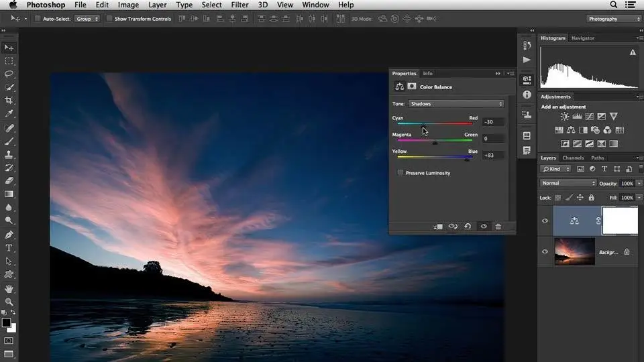Open the Filter menu
The height and width of the screenshot is (362, 644).
[239, 5]
